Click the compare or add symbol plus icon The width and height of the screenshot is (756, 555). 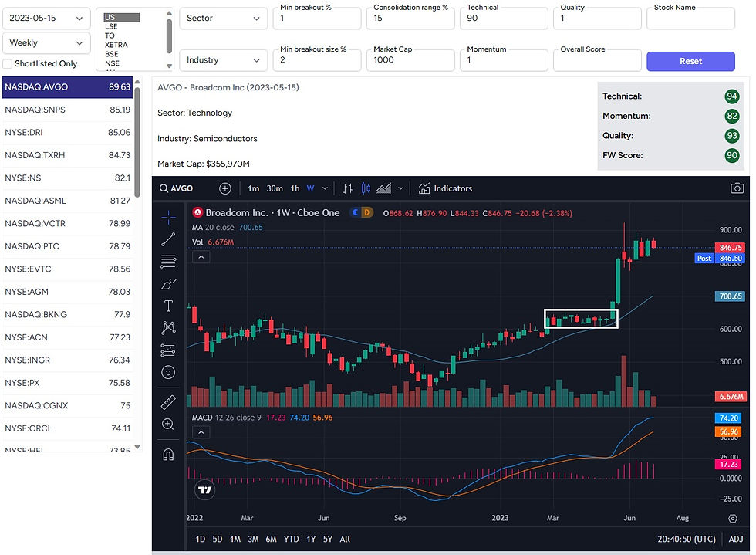pos(225,188)
